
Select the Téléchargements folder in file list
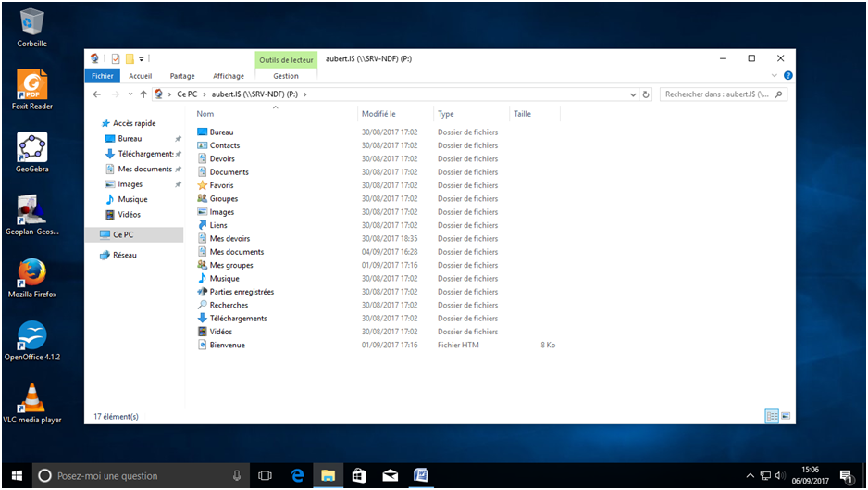(x=238, y=319)
